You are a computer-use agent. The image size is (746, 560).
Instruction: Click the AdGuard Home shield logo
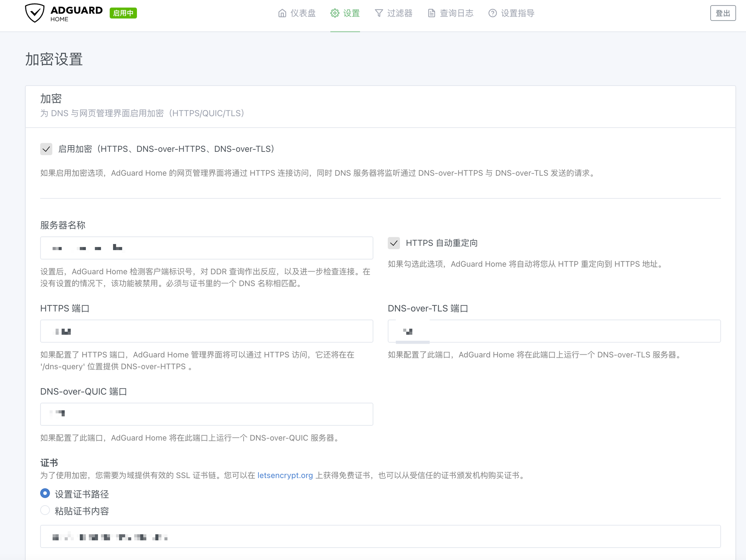click(35, 13)
